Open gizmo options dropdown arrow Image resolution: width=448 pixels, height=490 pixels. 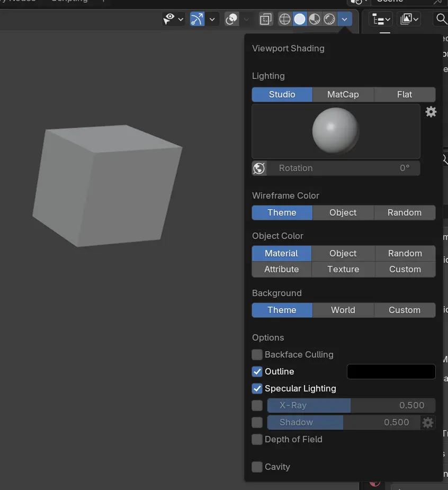(212, 20)
